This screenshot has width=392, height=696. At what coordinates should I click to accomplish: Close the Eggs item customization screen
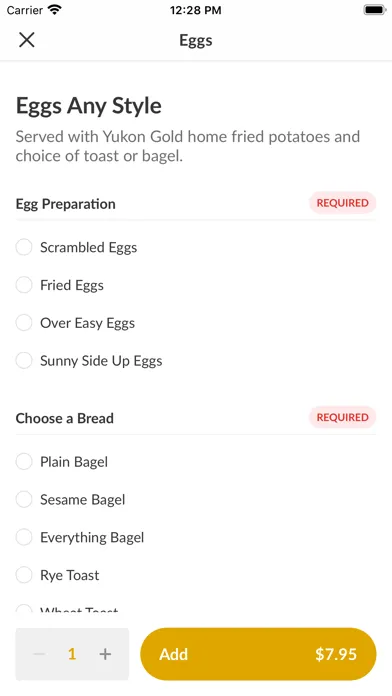coord(27,40)
